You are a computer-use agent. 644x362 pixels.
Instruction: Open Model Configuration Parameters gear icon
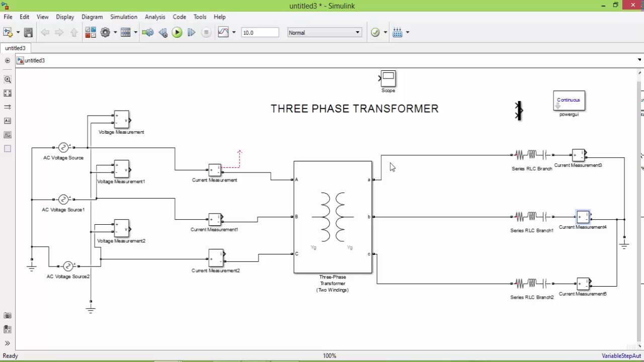pos(105,33)
